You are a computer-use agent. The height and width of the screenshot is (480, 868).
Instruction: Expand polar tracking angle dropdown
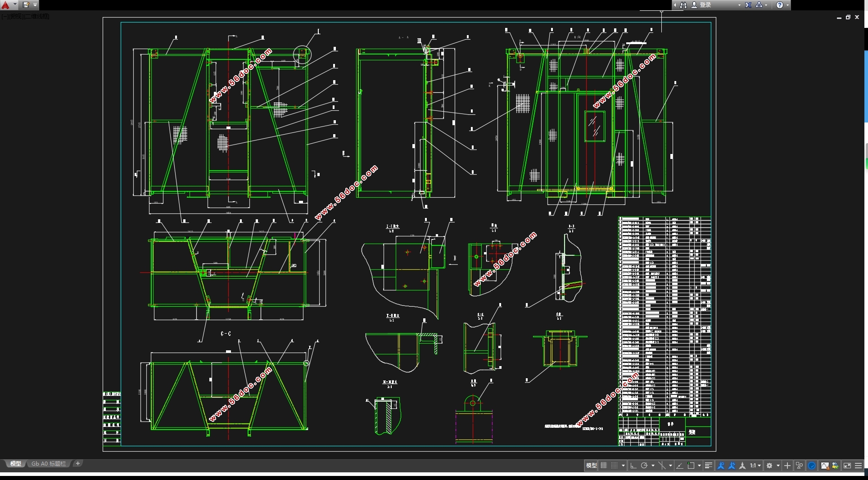[653, 466]
